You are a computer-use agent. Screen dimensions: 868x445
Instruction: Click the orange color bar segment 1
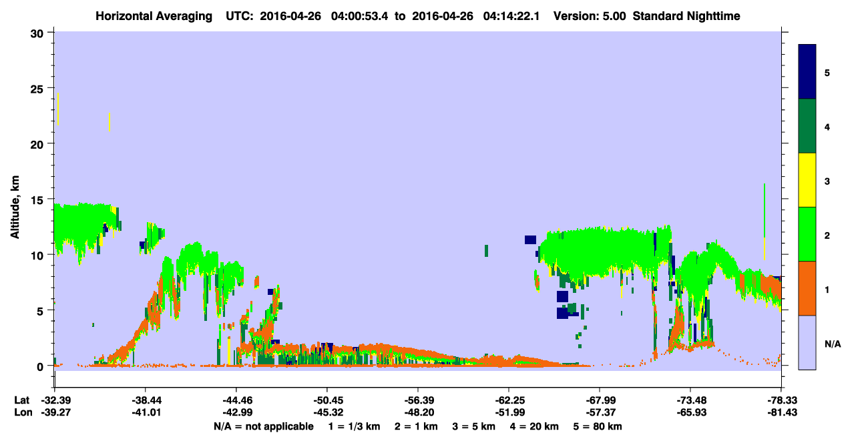click(x=807, y=288)
